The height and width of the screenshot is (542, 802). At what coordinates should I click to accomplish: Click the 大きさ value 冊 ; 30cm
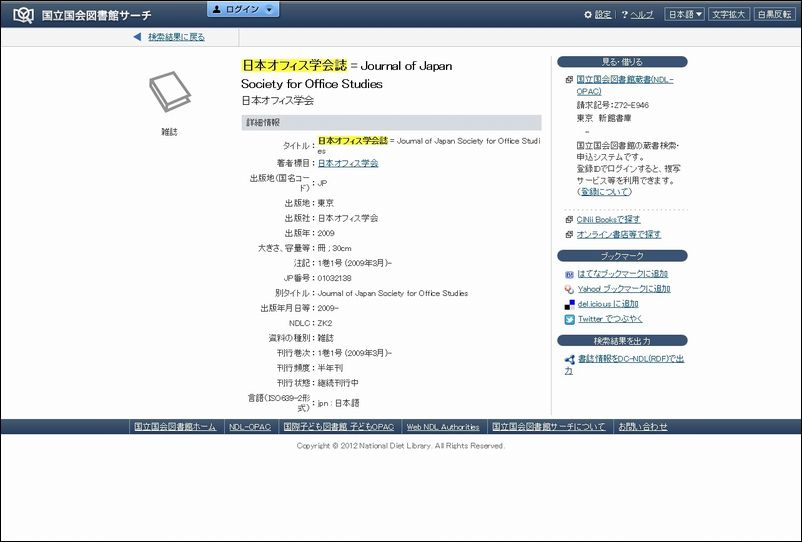pos(335,248)
